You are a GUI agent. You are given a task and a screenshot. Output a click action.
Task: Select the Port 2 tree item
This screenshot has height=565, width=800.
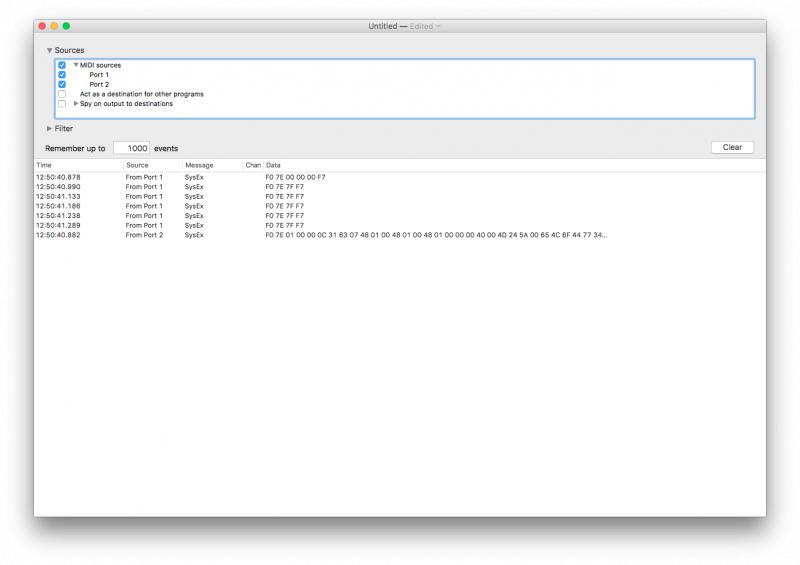coord(99,84)
